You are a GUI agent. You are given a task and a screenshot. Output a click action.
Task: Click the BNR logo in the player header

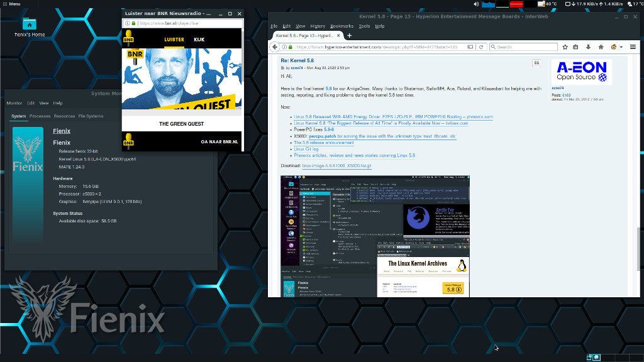pos(128,38)
